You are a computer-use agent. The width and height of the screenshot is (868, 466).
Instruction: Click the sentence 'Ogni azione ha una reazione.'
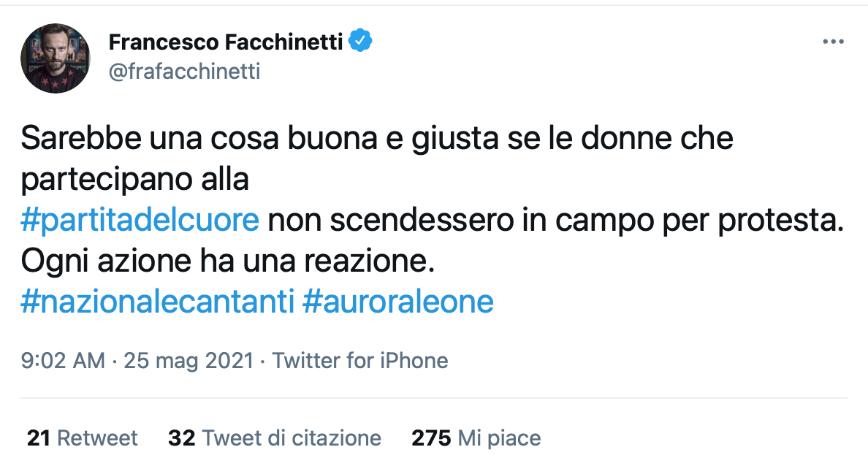pyautogui.click(x=228, y=261)
